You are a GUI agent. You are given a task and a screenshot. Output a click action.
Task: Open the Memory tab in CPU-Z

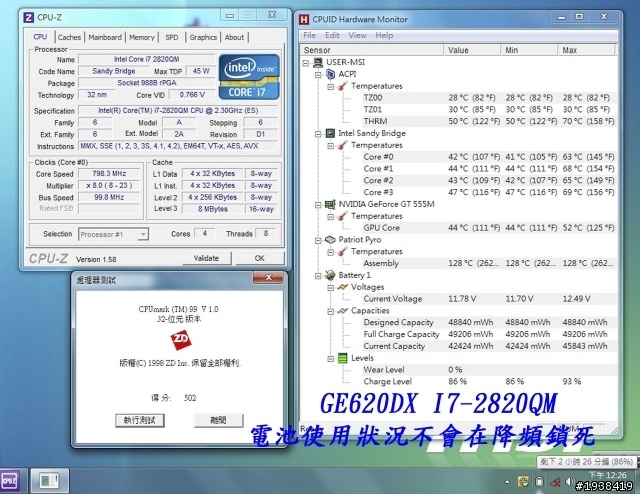click(x=142, y=37)
